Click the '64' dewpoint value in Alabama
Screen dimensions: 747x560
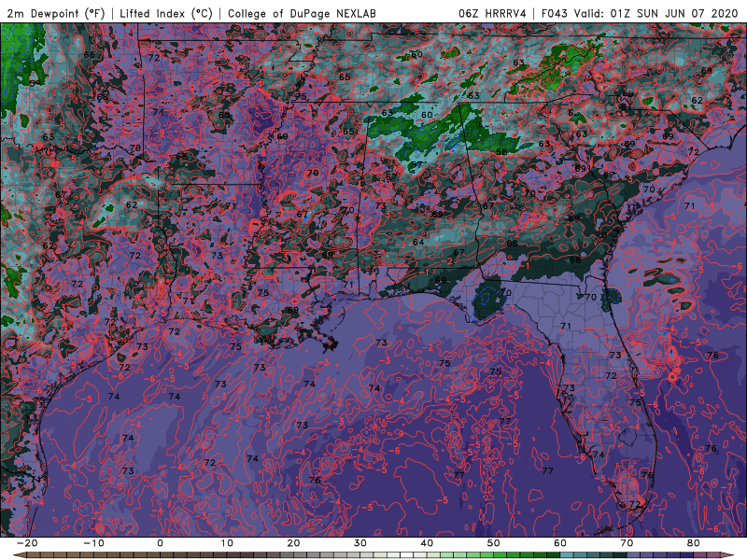pos(418,243)
